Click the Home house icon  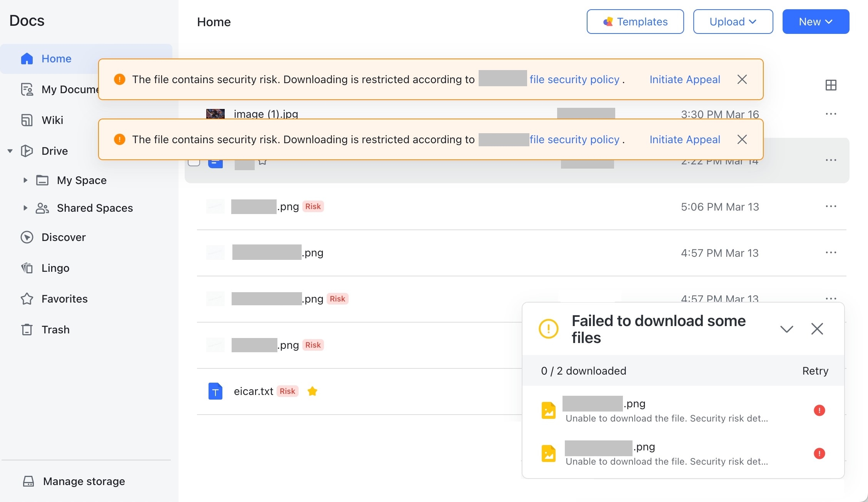(27, 59)
